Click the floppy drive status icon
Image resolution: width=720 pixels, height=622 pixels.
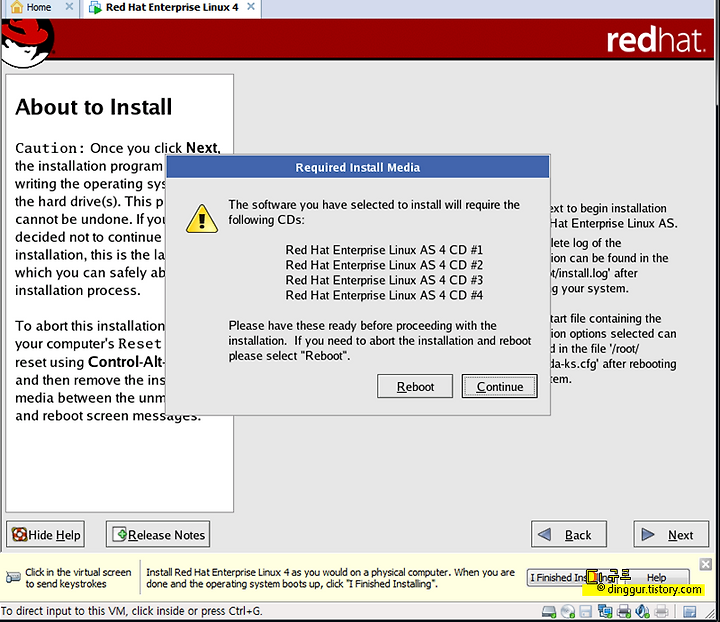(585, 611)
